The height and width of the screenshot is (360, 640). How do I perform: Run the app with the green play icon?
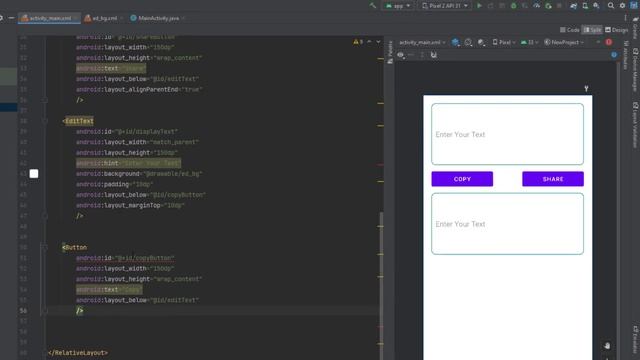[480, 6]
